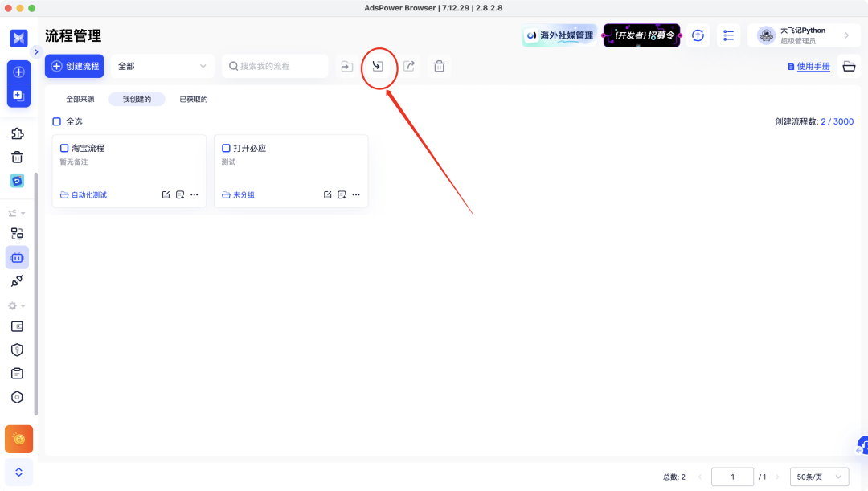Go to previous page arrow
Viewport: 868px width, 491px height.
click(700, 477)
